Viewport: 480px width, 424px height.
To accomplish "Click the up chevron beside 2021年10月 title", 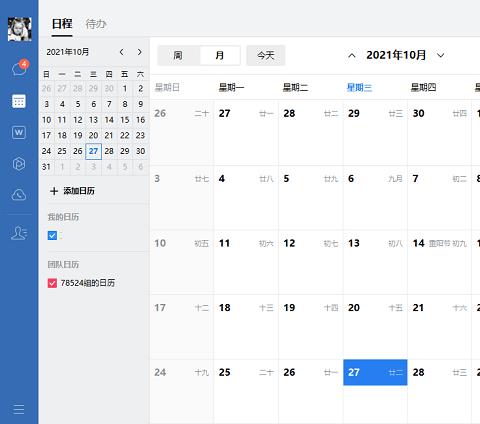I will tap(352, 55).
